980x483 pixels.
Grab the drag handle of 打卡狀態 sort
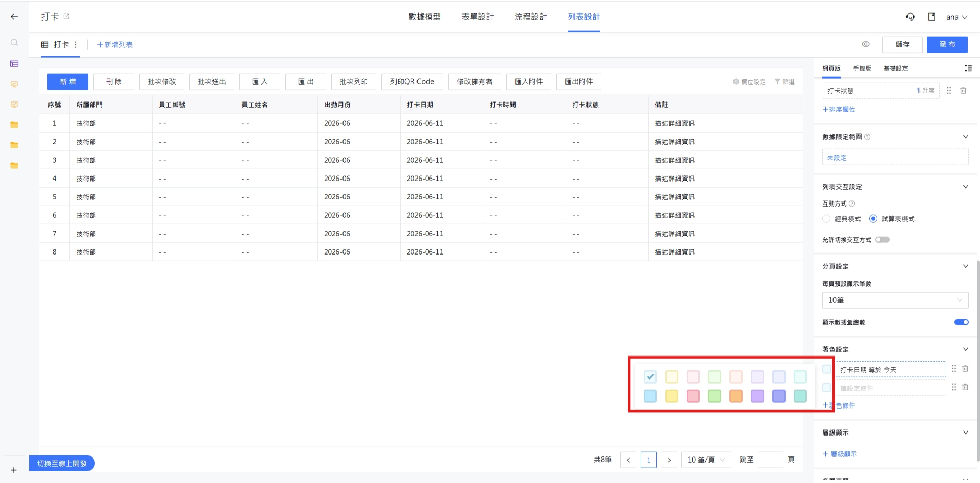tap(949, 91)
